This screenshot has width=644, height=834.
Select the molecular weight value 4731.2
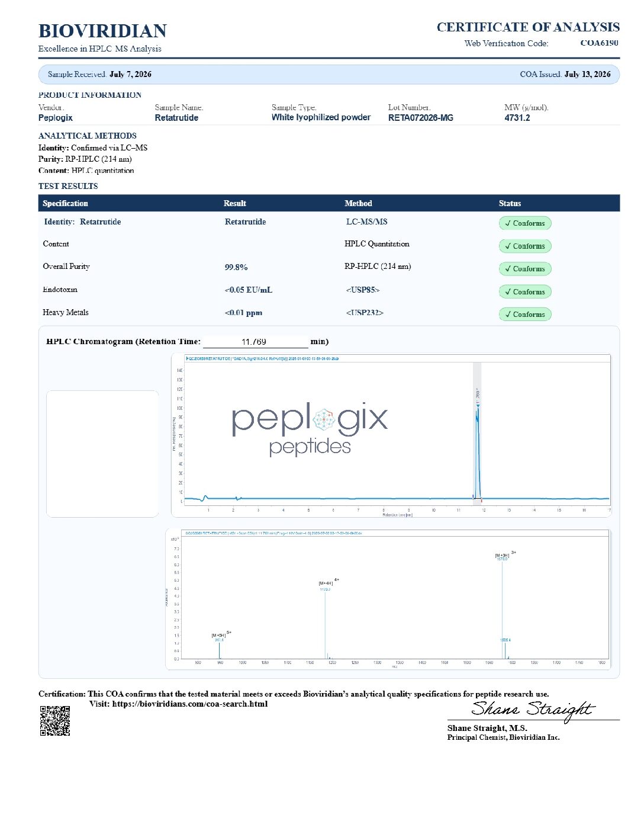517,118
